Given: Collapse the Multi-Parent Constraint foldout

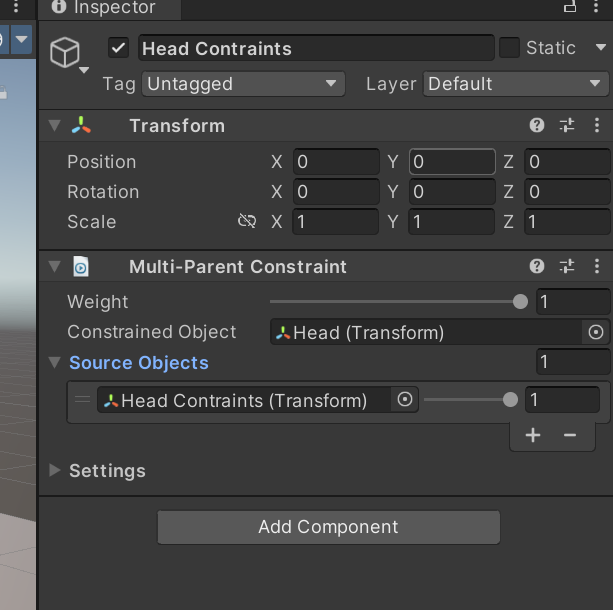Looking at the screenshot, I should pyautogui.click(x=55, y=266).
